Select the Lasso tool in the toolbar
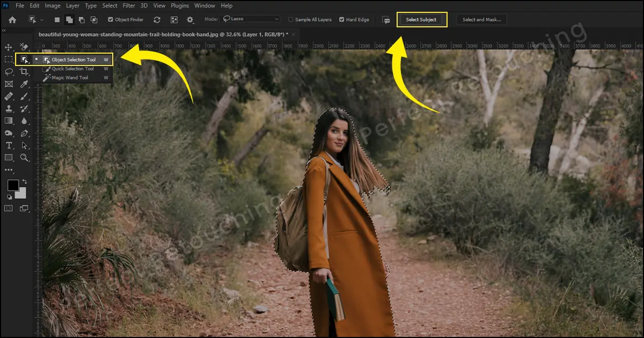 [x=9, y=71]
